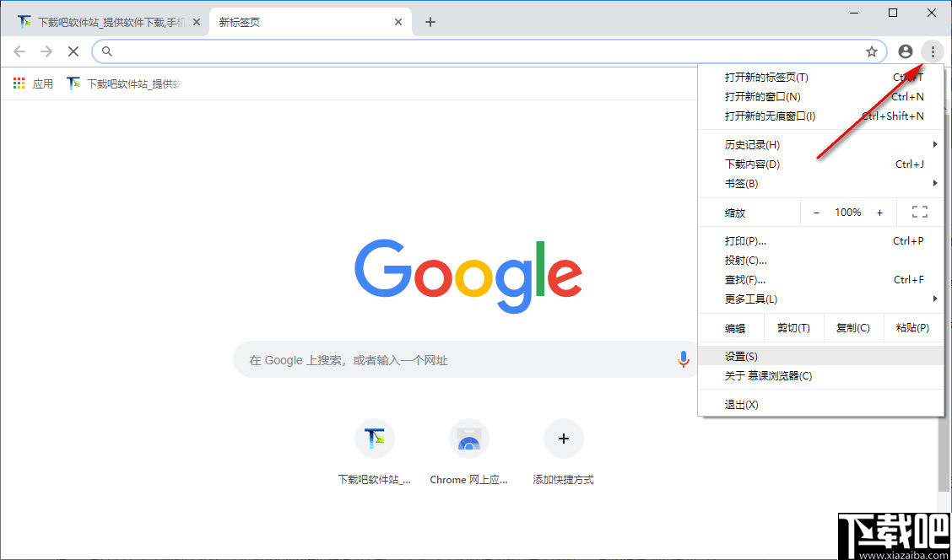Screen dimensions: 952x560
Task: Open a new tab with the plus button
Action: [430, 21]
